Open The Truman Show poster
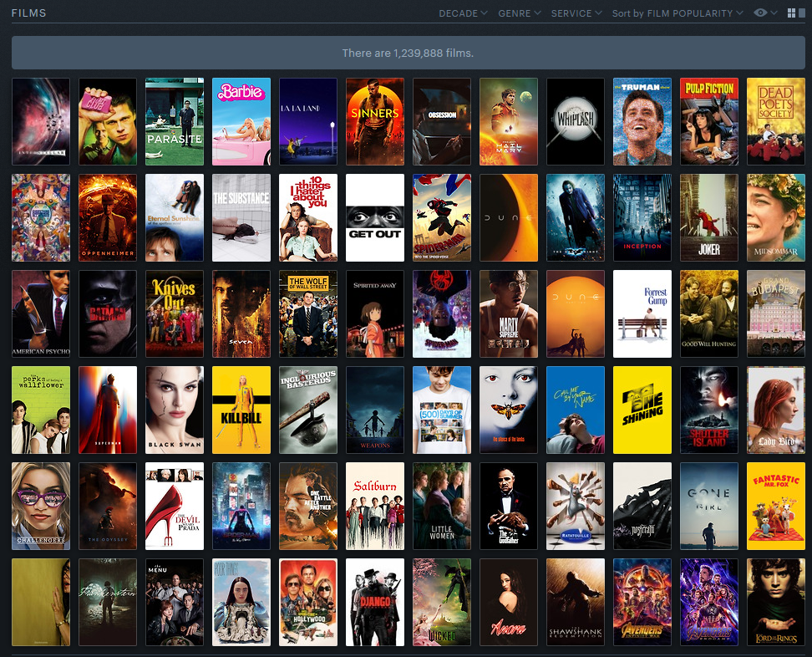Viewport: 812px width, 657px height. pyautogui.click(x=642, y=122)
